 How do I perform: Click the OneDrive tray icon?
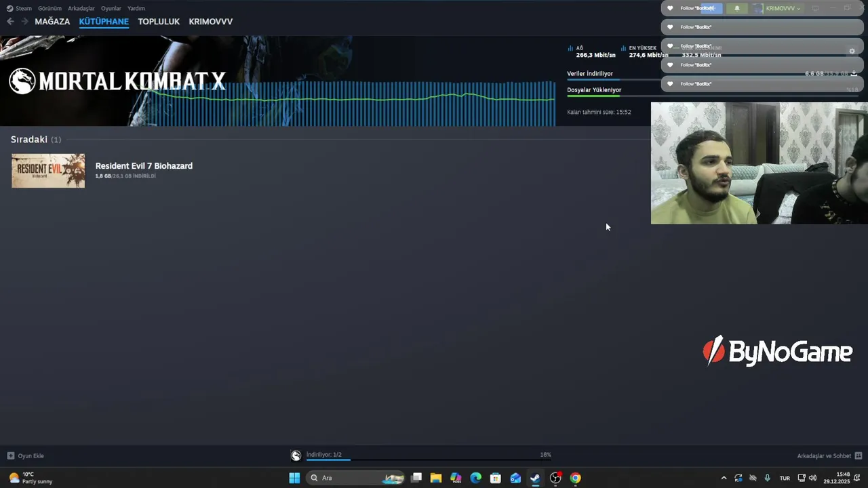click(x=753, y=478)
